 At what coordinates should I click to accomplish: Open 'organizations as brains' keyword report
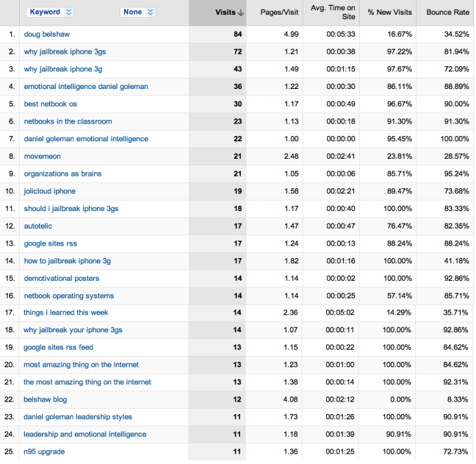click(62, 174)
